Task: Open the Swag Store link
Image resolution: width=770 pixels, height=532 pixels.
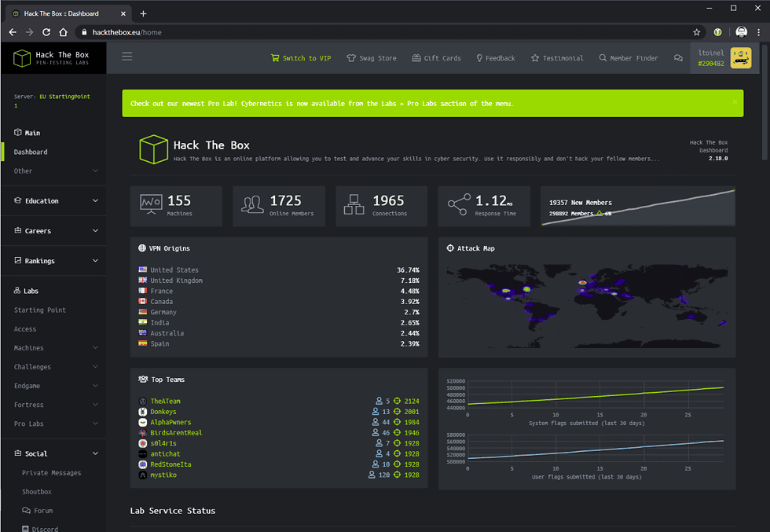Action: pyautogui.click(x=372, y=58)
